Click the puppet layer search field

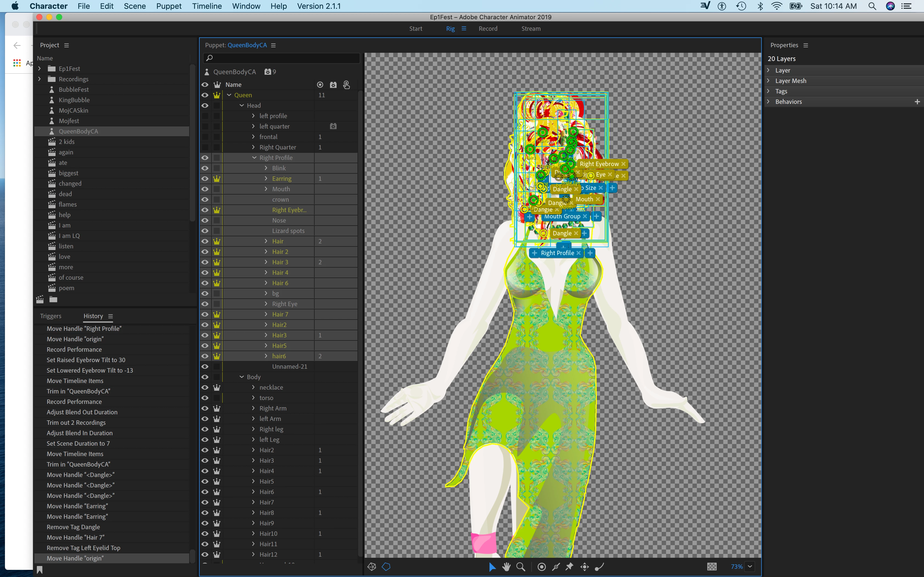click(x=282, y=58)
